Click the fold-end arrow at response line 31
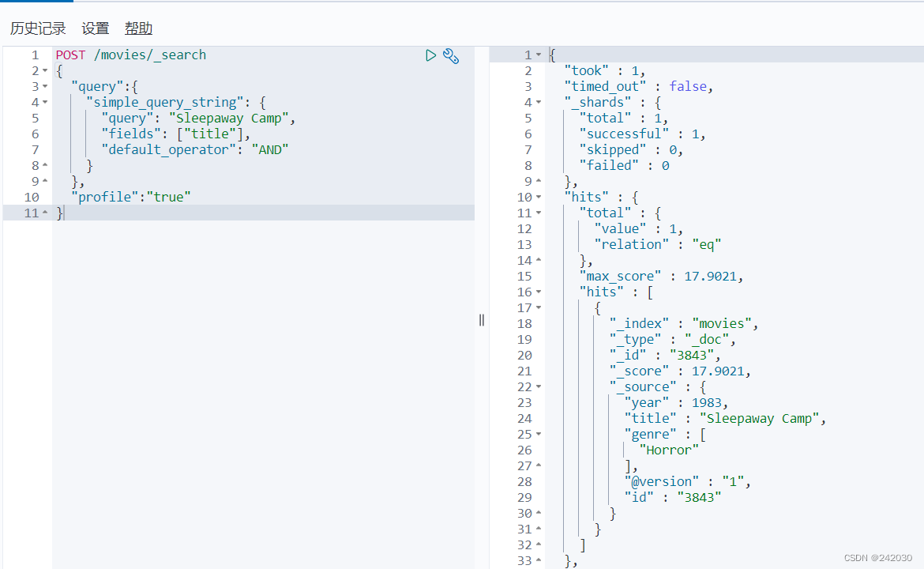Image resolution: width=924 pixels, height=569 pixels. [539, 529]
